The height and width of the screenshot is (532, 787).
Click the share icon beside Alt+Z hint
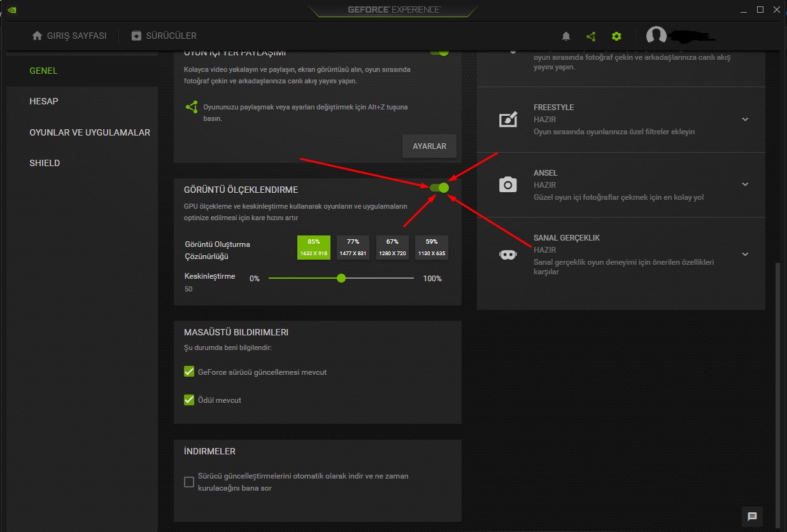[192, 107]
